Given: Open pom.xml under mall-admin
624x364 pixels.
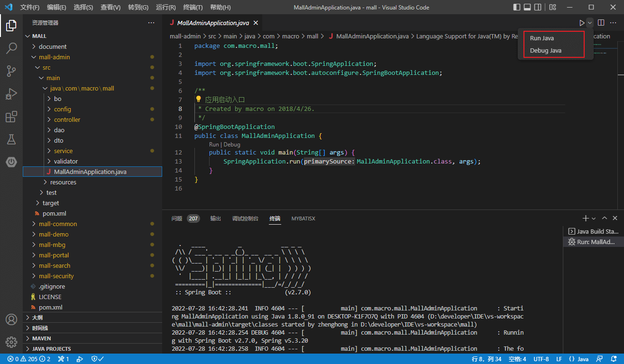Looking at the screenshot, I should click(92, 213).
